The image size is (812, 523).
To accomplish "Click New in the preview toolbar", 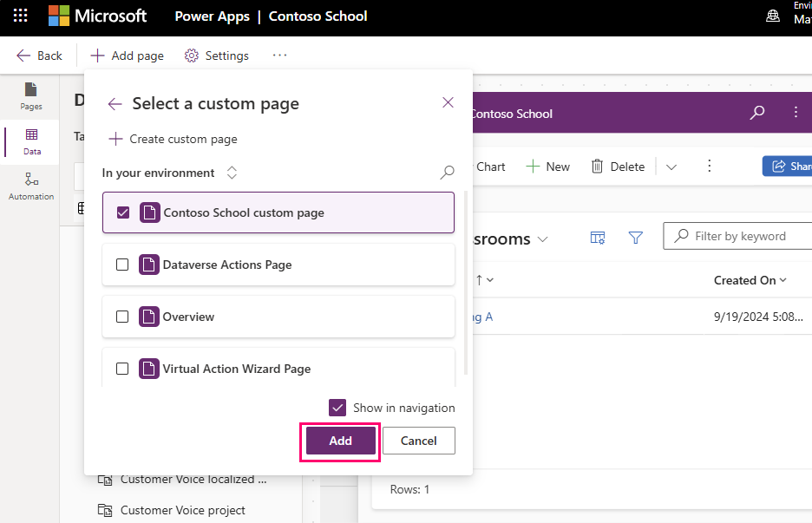I will [x=548, y=167].
